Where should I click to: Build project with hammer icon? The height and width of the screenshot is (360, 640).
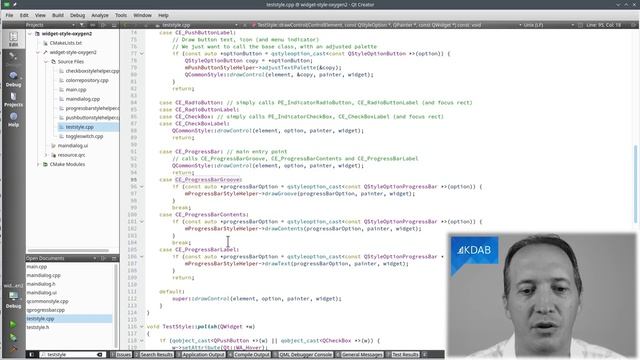(x=13, y=349)
